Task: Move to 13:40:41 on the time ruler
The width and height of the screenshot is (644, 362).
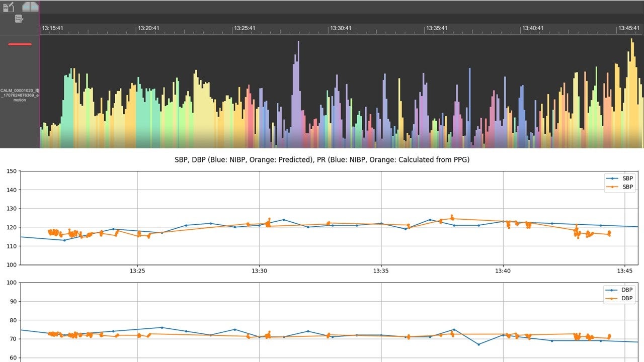Action: (533, 29)
